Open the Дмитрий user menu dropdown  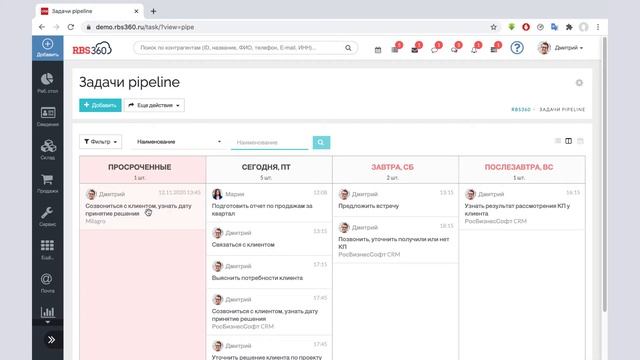(560, 48)
